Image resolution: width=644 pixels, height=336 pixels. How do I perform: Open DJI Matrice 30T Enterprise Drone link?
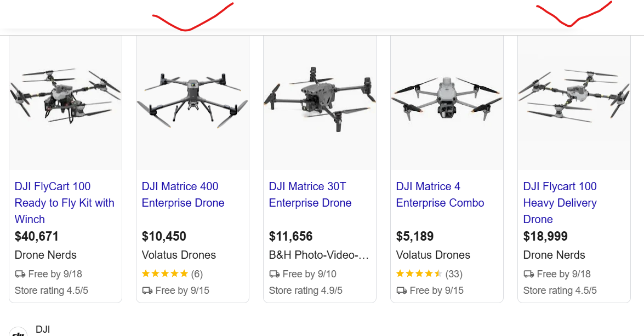click(x=310, y=194)
